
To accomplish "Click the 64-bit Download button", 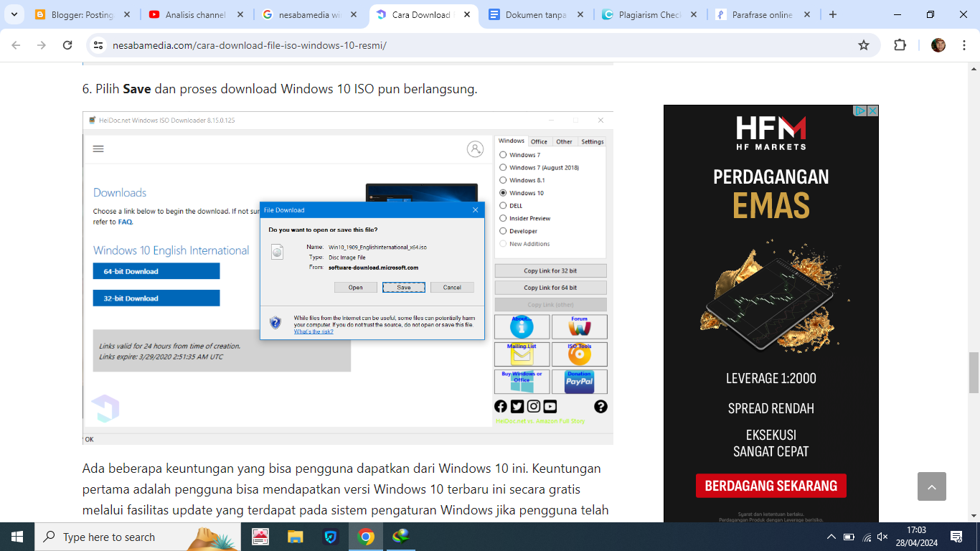I will (x=156, y=271).
